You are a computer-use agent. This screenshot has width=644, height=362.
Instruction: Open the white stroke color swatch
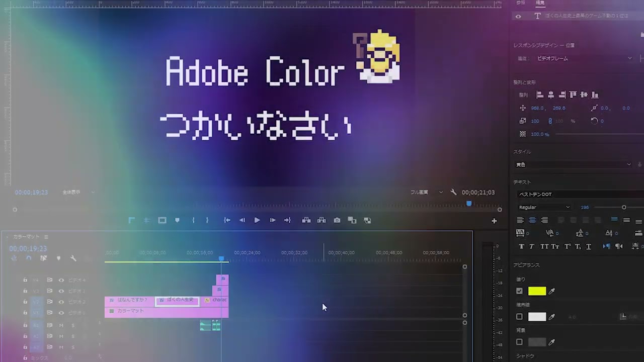click(537, 317)
